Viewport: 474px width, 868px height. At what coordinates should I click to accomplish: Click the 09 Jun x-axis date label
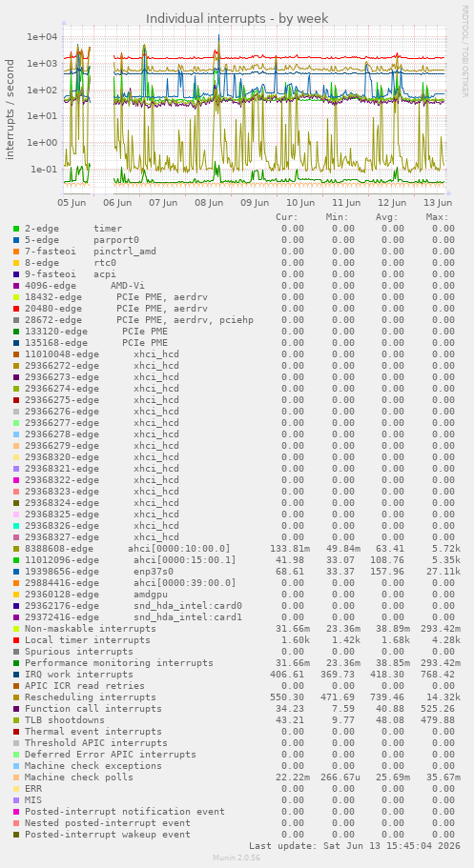(x=254, y=203)
